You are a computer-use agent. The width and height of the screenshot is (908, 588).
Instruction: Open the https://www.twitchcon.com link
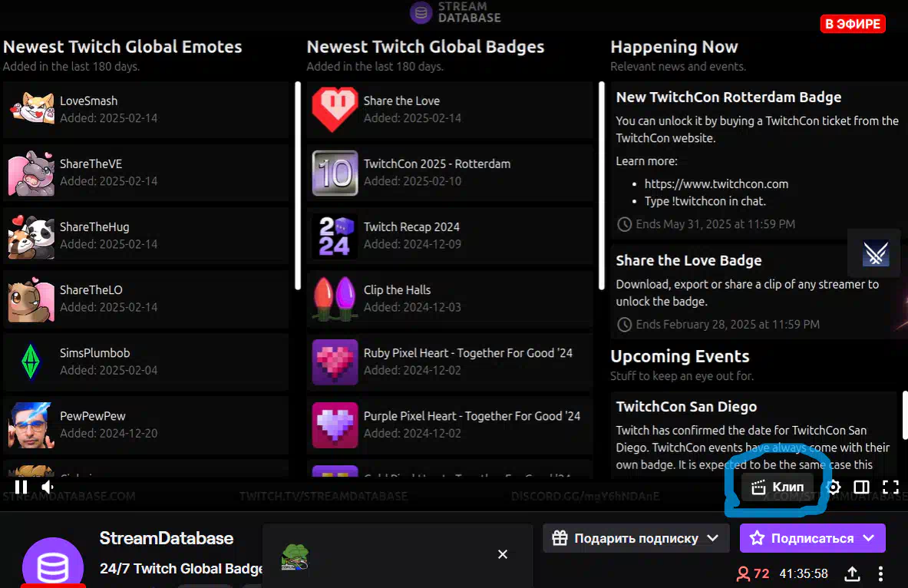[716, 184]
